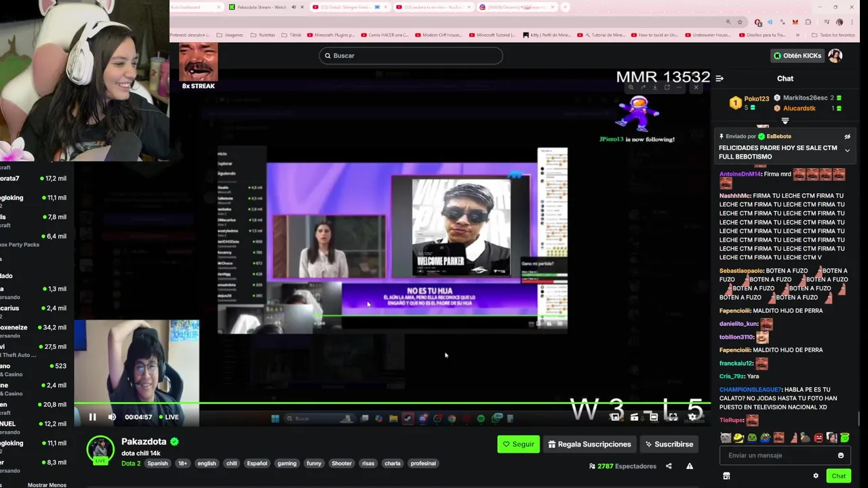Open player settings gear icon
The width and height of the screenshot is (868, 488).
(x=692, y=417)
